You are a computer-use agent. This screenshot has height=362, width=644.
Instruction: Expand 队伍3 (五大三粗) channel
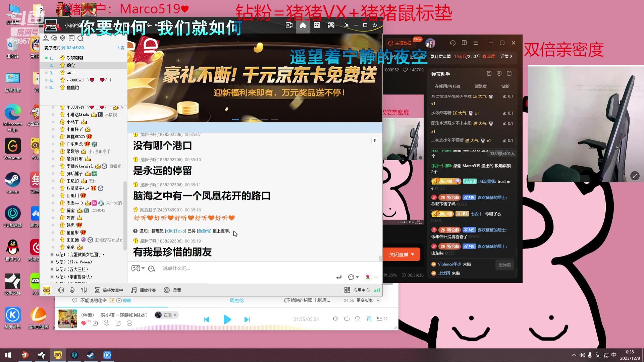[71, 269]
